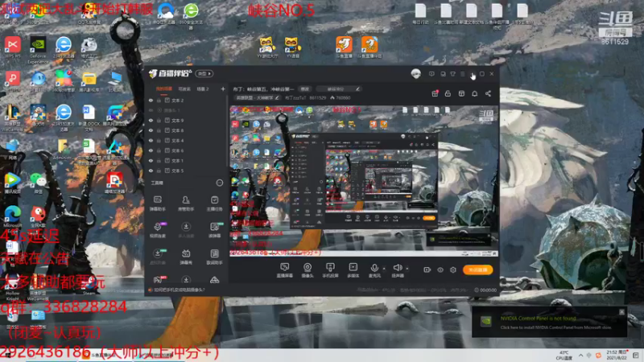The height and width of the screenshot is (362, 644).
Task: Toggle visibility of layer 文本 8
Action: point(151,130)
